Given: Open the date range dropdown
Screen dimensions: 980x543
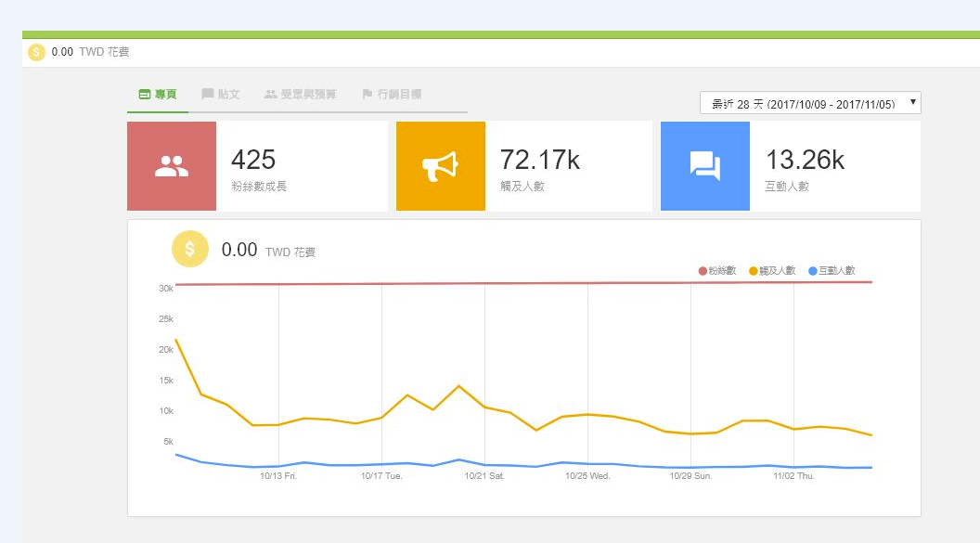Looking at the screenshot, I should coord(810,103).
